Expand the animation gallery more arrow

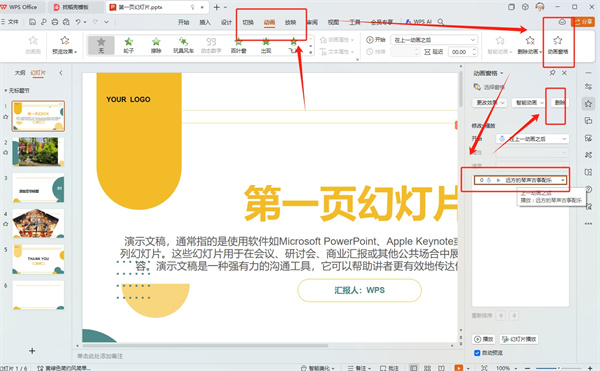(x=310, y=52)
